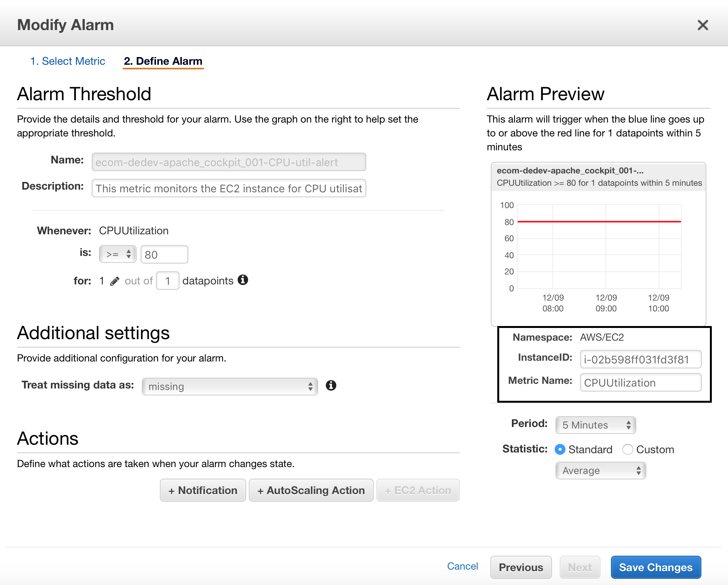Click the + Notification button

point(203,490)
